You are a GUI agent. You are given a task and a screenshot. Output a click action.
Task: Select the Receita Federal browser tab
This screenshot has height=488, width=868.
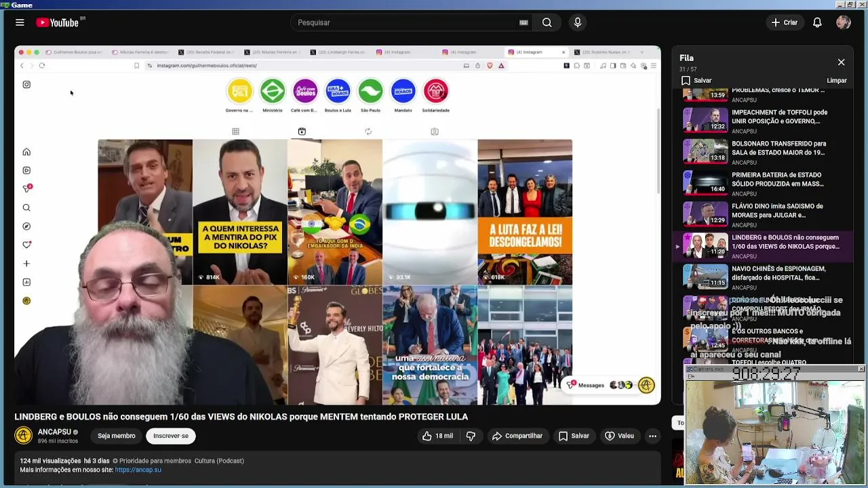click(x=207, y=52)
